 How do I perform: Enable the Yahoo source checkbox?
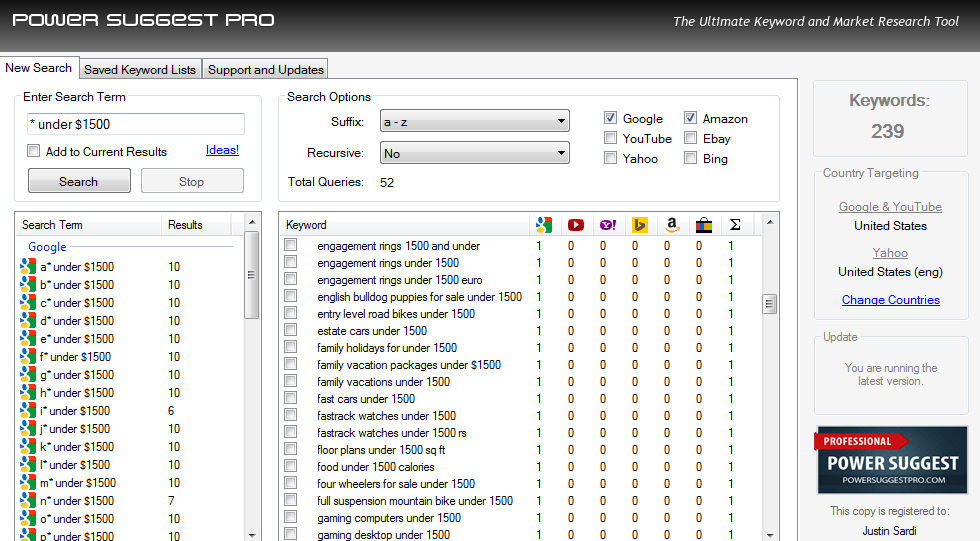tap(611, 157)
